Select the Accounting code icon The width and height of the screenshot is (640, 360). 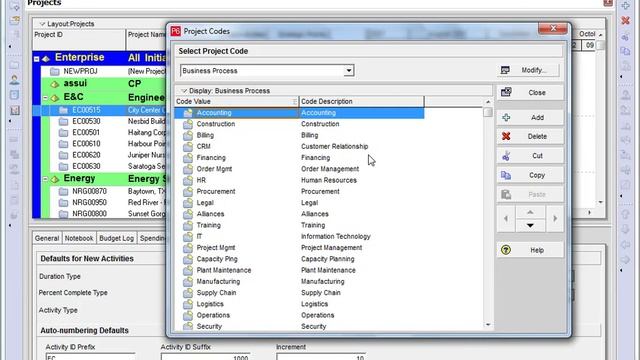pos(188,113)
